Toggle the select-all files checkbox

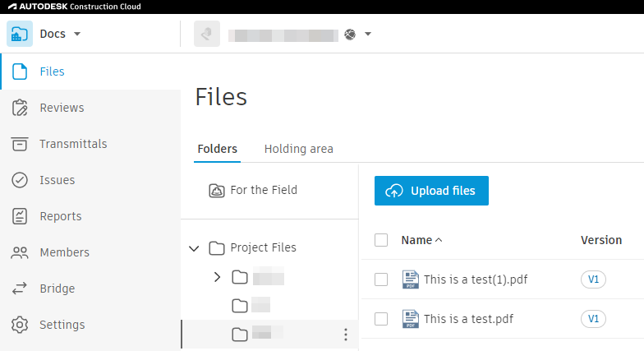tap(381, 240)
